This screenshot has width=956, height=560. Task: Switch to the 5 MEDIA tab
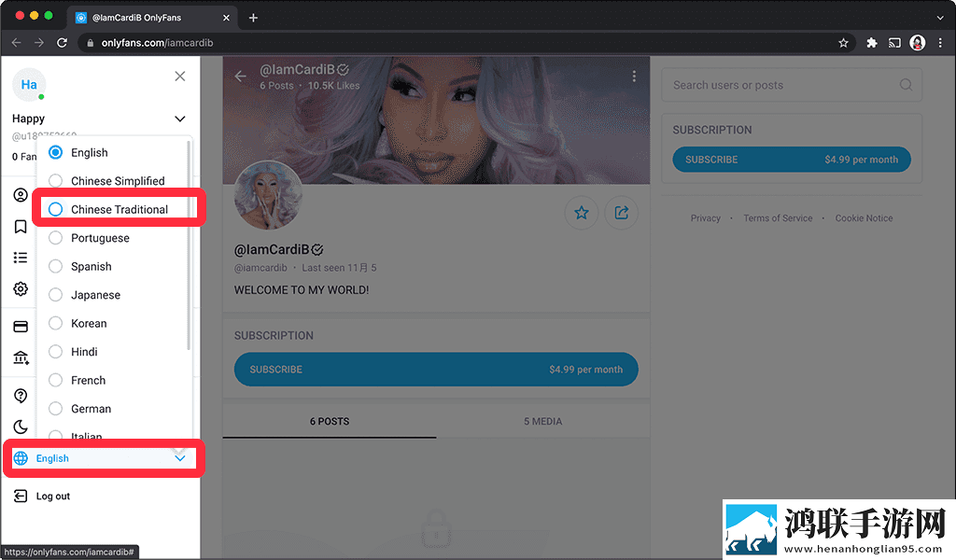[542, 421]
